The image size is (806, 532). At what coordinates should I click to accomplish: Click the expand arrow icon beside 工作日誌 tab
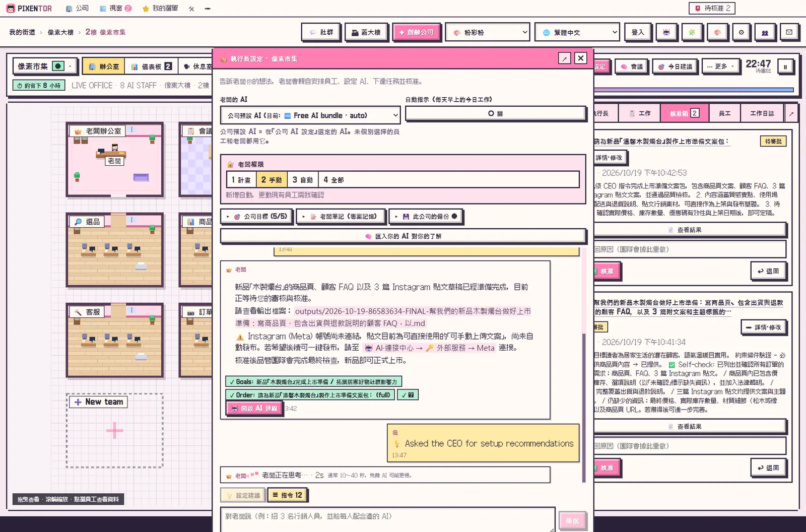tap(791, 113)
